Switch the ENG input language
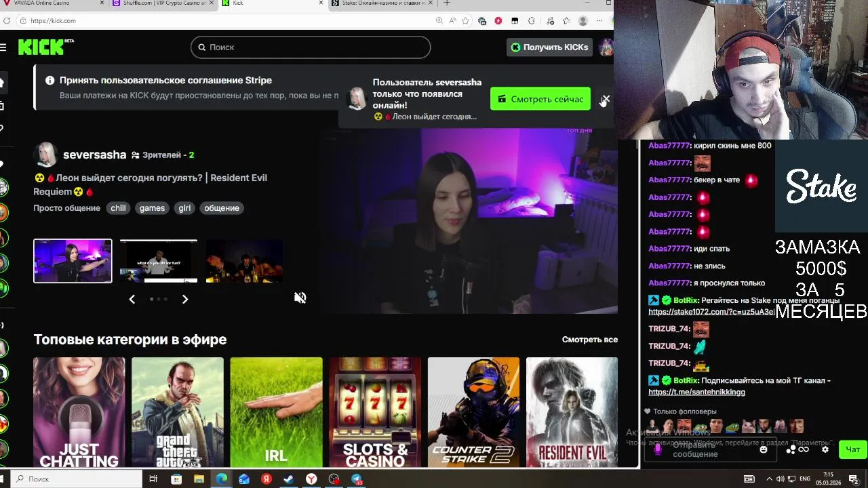The image size is (868, 488). pyautogui.click(x=806, y=479)
